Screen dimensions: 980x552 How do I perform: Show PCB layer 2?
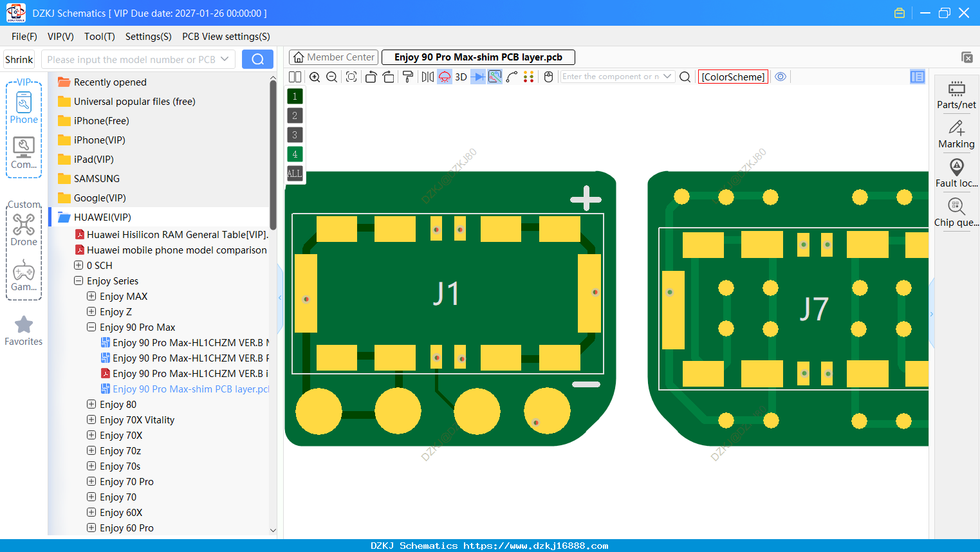pos(295,116)
